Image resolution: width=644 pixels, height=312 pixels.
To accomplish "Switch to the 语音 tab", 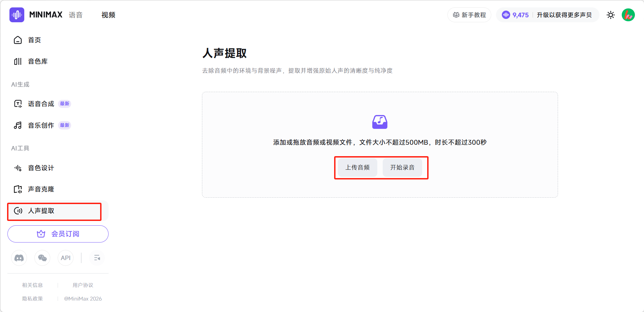I will (x=76, y=15).
